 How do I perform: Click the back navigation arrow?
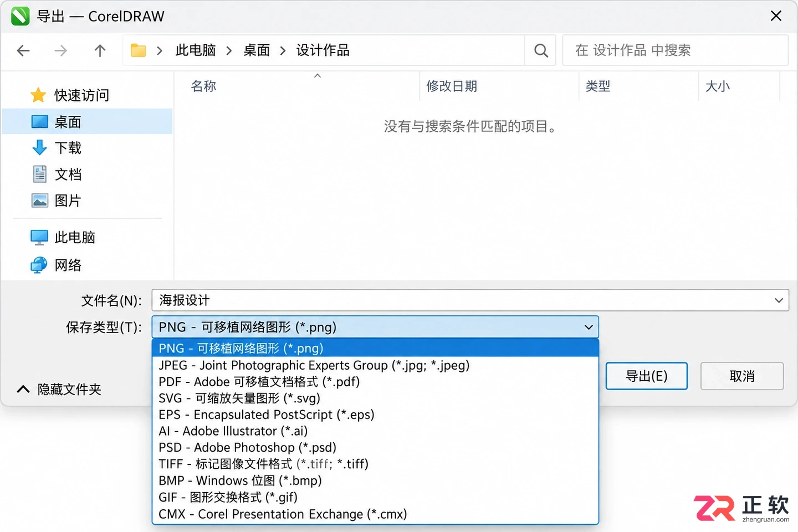click(x=23, y=50)
